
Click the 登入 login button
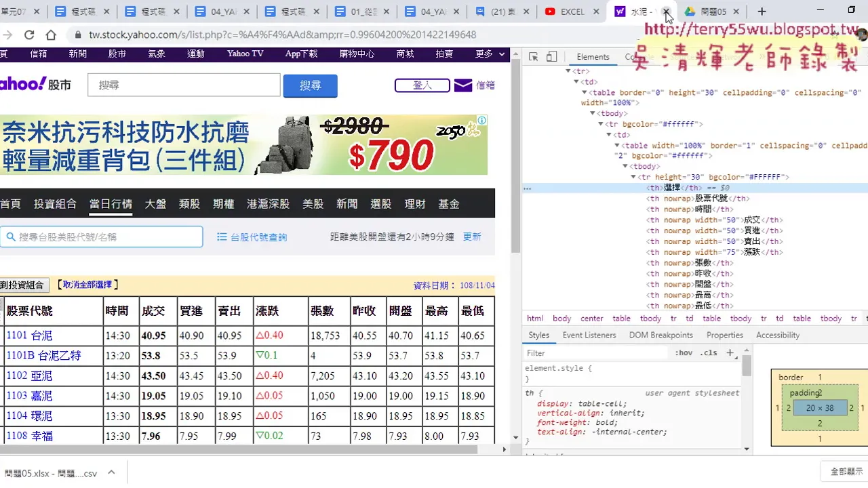pos(422,85)
